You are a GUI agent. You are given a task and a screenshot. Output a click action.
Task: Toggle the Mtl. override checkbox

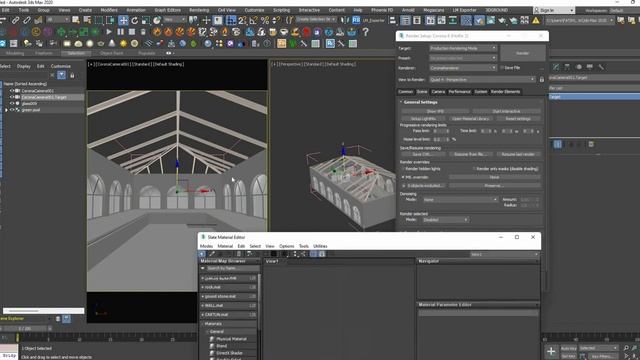[x=403, y=177]
